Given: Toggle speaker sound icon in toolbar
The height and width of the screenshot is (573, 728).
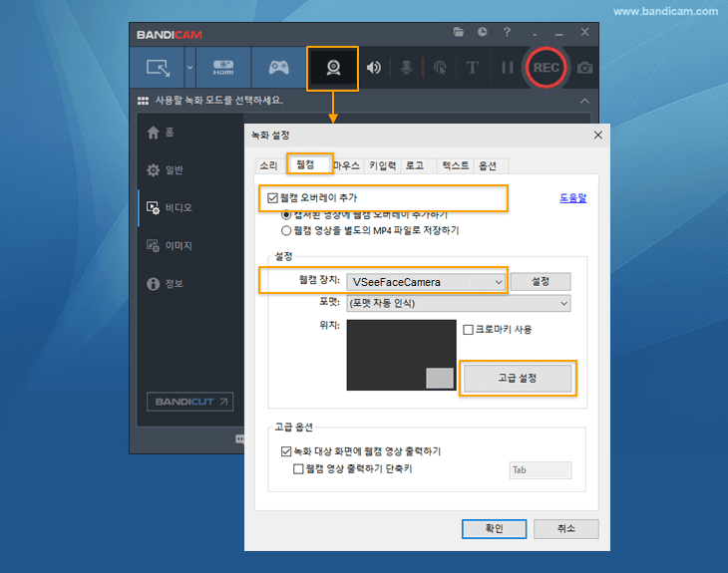Looking at the screenshot, I should pos(373,68).
